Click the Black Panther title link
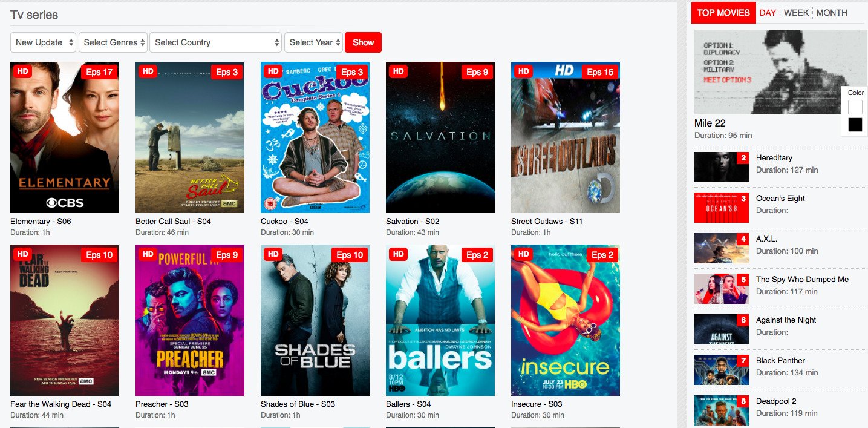This screenshot has width=868, height=428. tap(780, 361)
